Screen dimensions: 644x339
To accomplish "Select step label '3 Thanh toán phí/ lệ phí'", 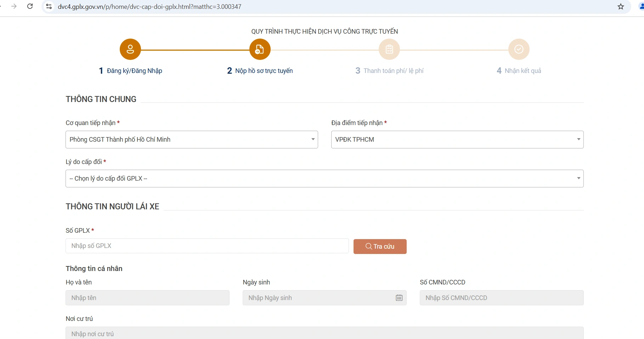I will 389,71.
